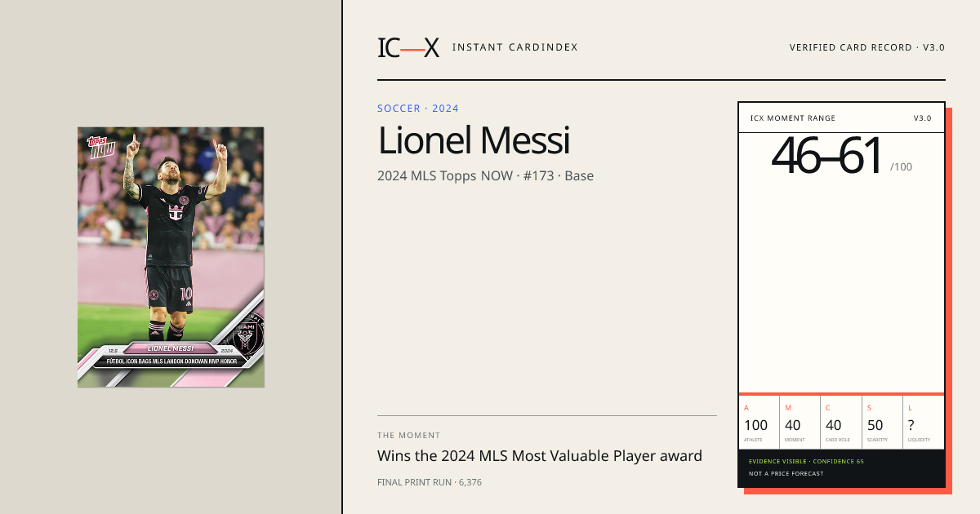
Task: Click the Final Print Run 6,376 line
Action: [430, 482]
